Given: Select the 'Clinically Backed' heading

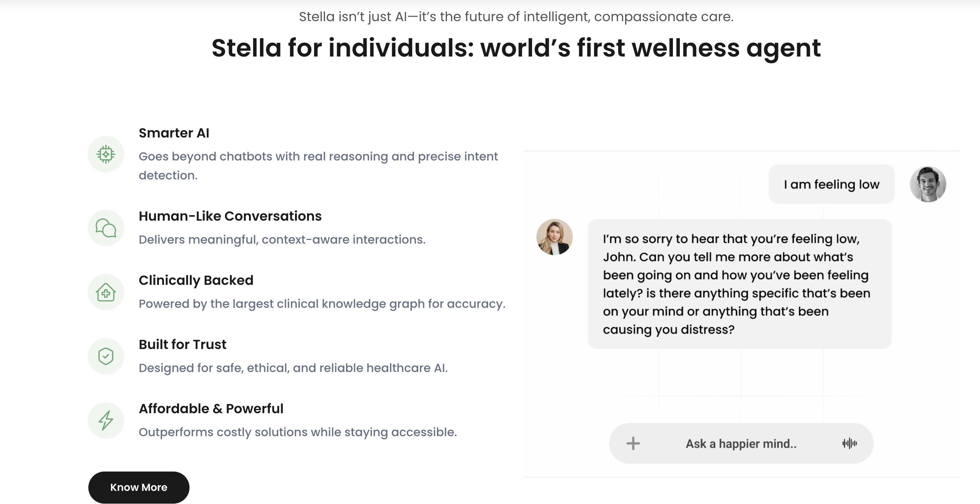Looking at the screenshot, I should click(x=196, y=280).
